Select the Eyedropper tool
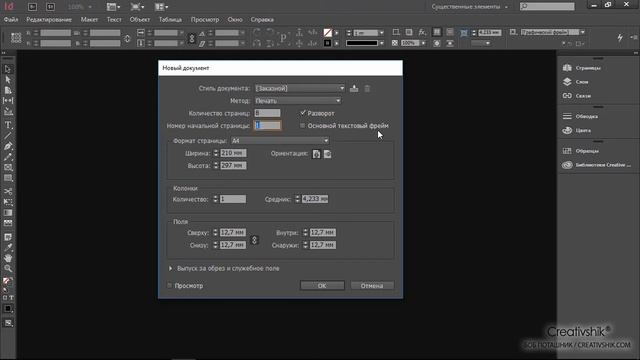640x360 pixels. tap(8, 248)
